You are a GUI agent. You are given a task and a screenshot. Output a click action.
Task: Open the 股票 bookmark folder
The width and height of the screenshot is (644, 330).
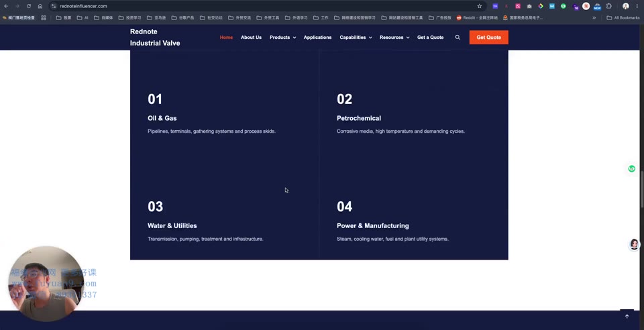(64, 17)
